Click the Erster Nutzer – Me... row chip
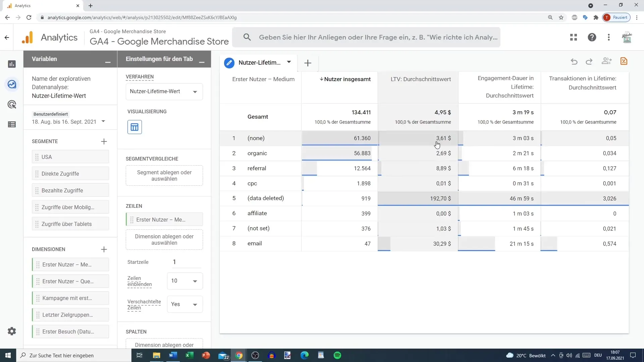 [x=164, y=220]
